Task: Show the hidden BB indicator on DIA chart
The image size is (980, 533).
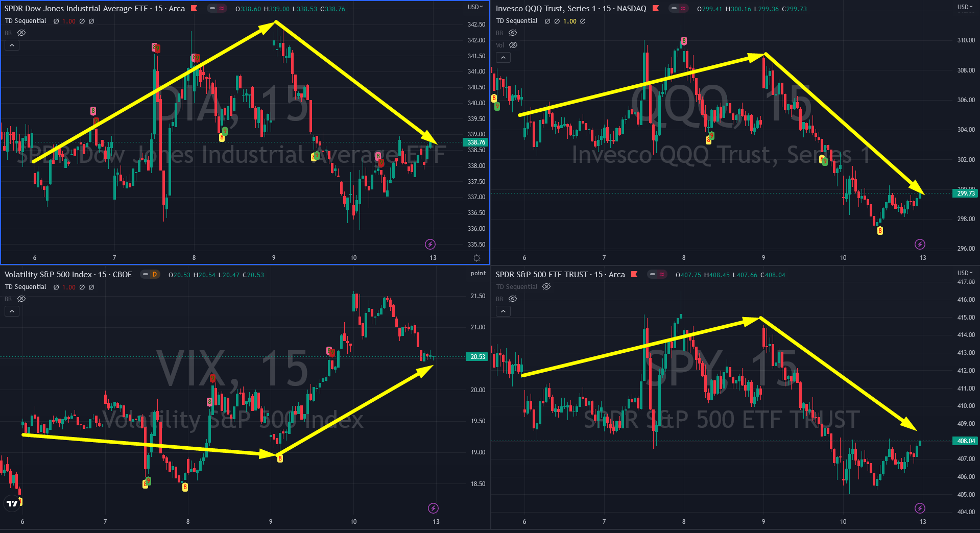Action: click(x=21, y=33)
